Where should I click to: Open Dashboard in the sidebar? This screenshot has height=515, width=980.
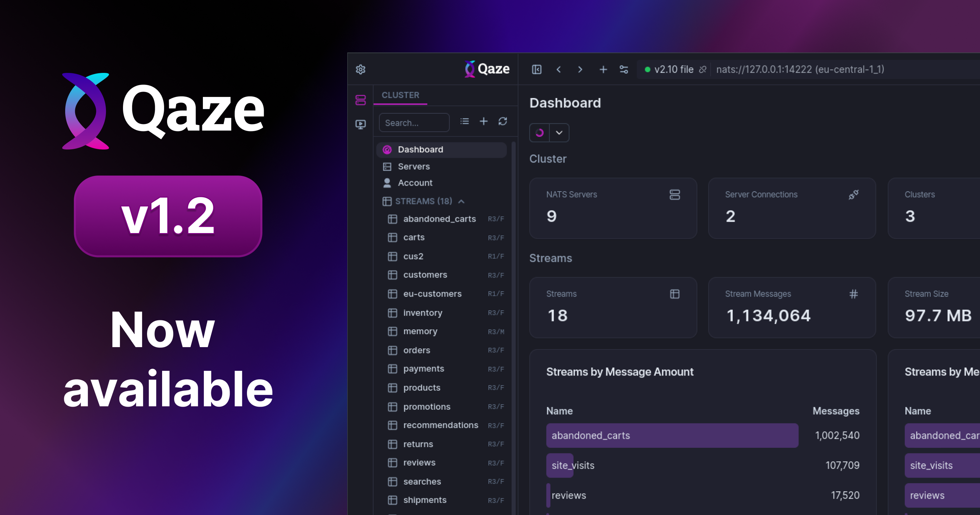click(x=441, y=149)
